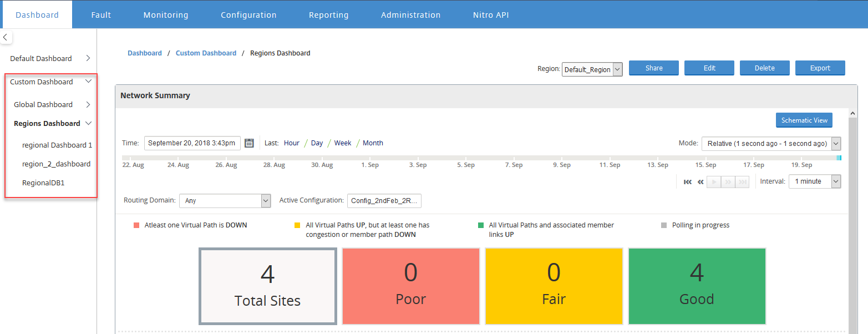Jump to the first timeline position
868x334 pixels.
pos(688,181)
